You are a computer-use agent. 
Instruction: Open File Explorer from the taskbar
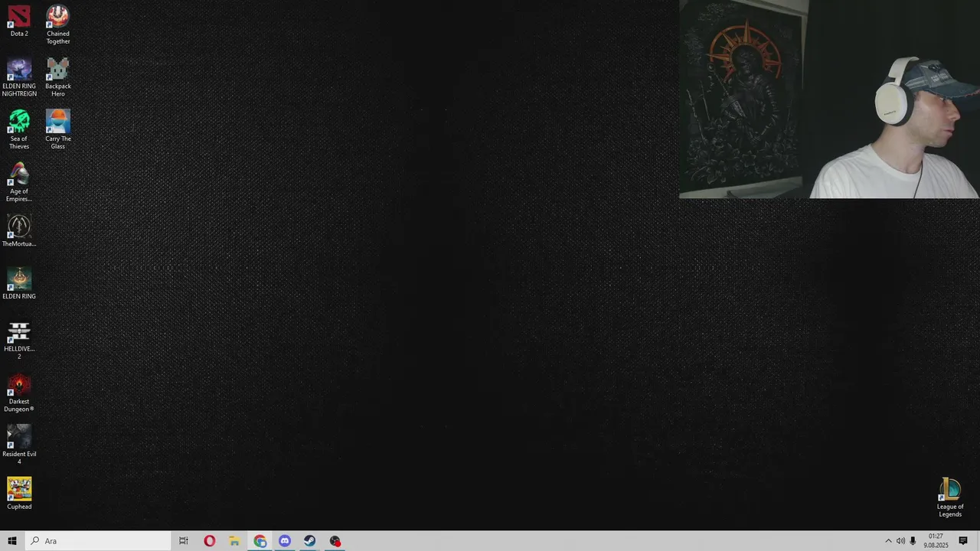tap(234, 541)
